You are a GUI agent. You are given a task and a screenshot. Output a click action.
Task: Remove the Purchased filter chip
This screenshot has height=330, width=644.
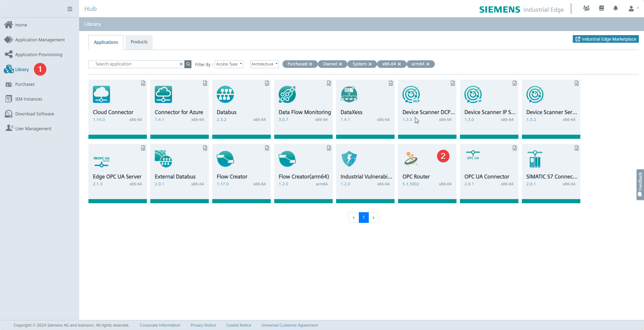pos(311,64)
